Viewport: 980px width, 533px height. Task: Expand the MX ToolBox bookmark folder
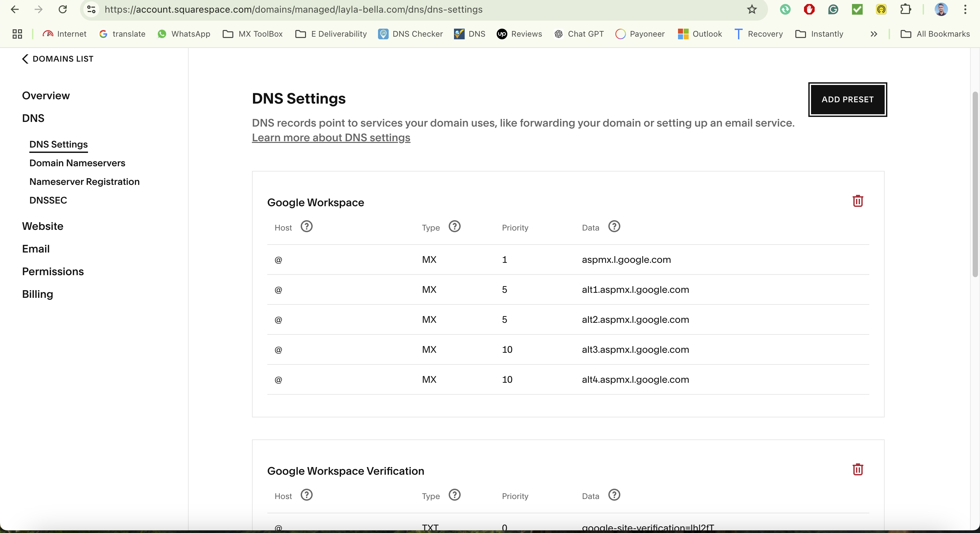(253, 34)
